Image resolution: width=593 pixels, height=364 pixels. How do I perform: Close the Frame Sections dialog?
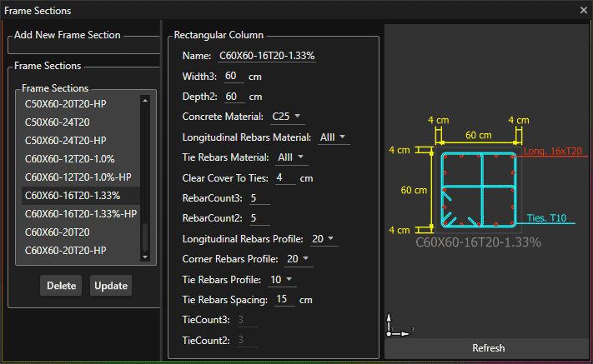pyautogui.click(x=584, y=11)
